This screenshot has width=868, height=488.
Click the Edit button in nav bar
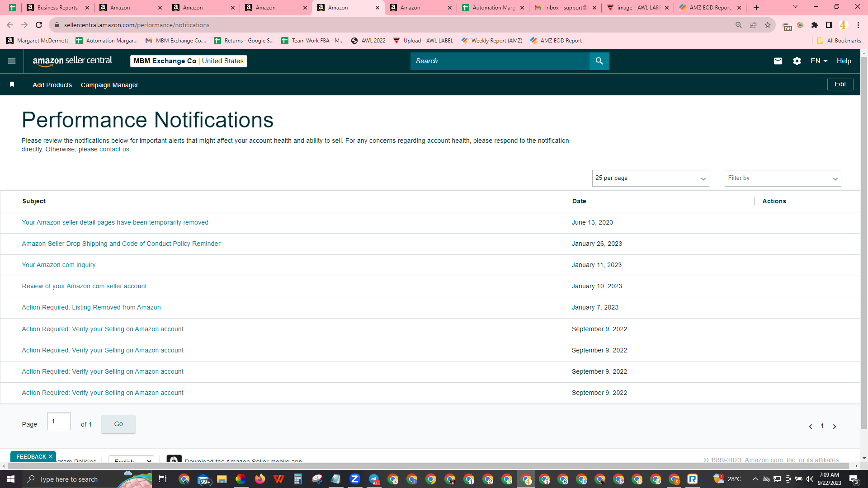[840, 84]
